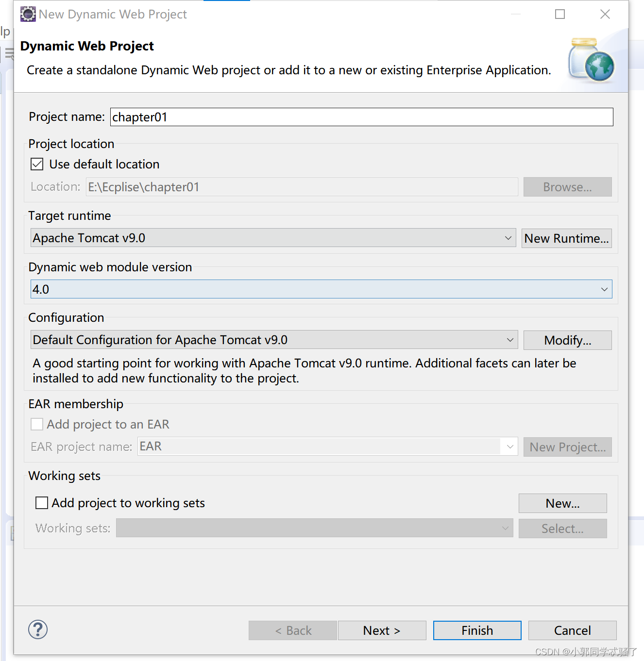
Task: Click Next to continue the wizard
Action: click(x=382, y=630)
